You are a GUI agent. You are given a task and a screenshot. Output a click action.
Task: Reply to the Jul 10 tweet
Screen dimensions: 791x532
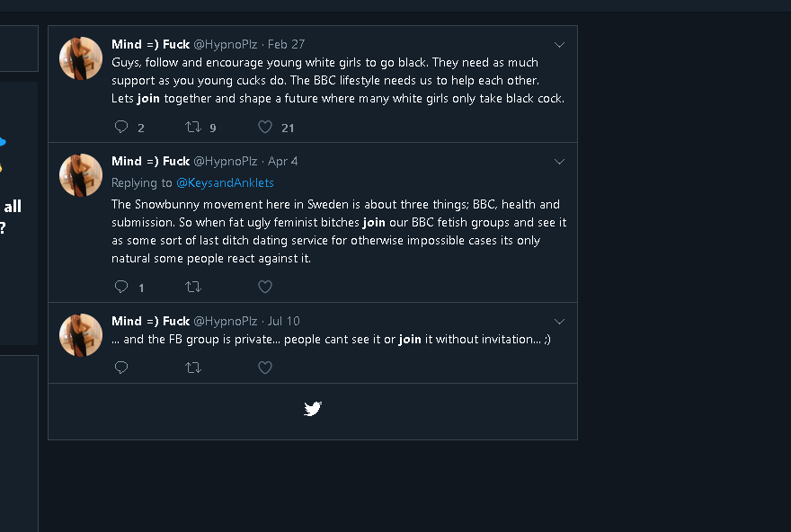coord(122,368)
